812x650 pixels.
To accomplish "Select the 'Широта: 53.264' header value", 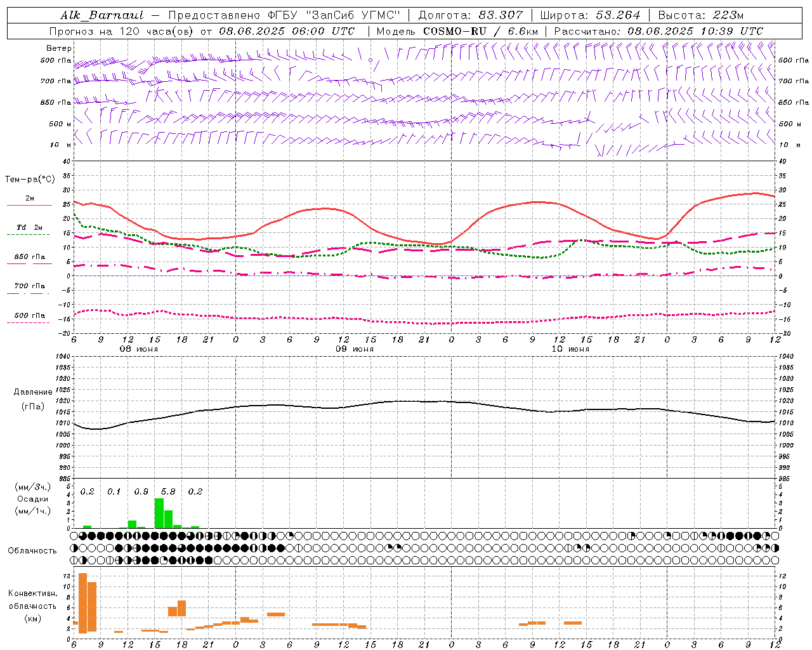I will tap(590, 15).
